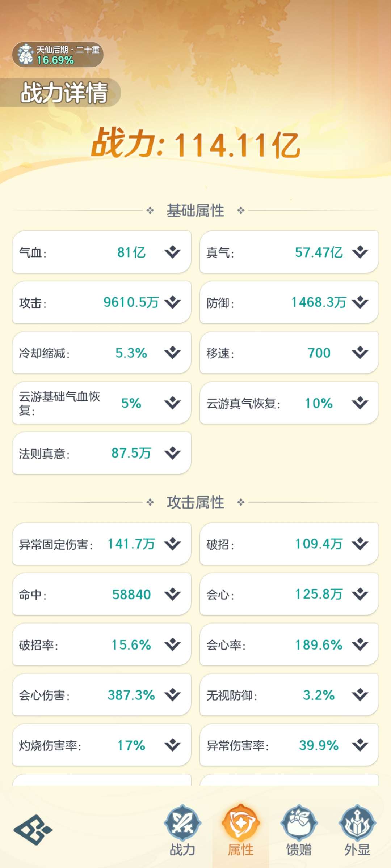Expand the 真气 57.47亿 details chevron
Image resolution: width=391 pixels, height=868 pixels.
pos(360,252)
